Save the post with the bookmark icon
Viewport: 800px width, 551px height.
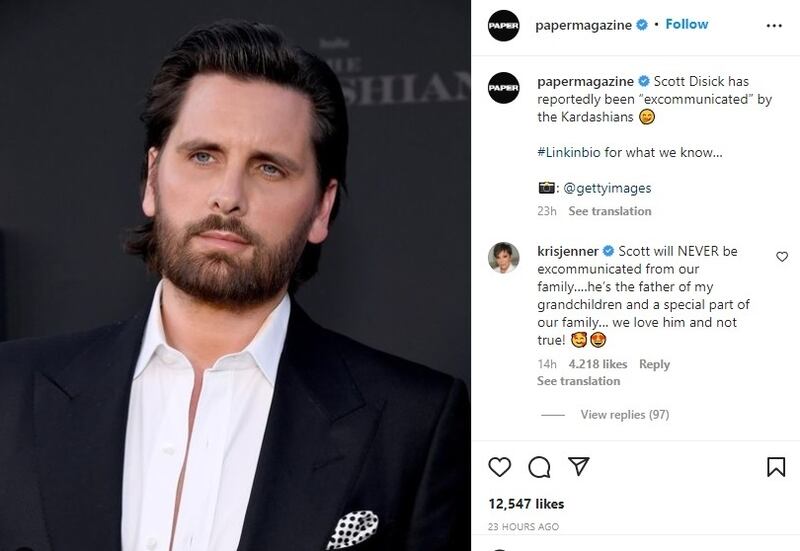(x=776, y=467)
